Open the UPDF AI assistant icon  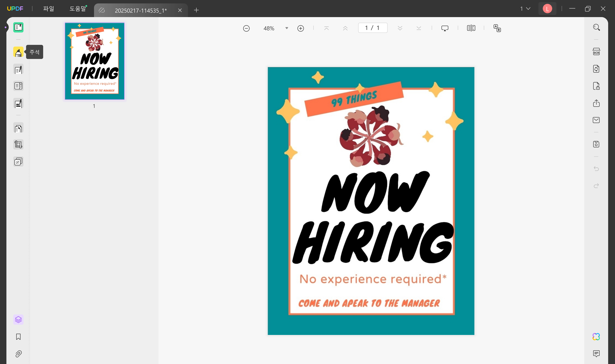pos(596,336)
